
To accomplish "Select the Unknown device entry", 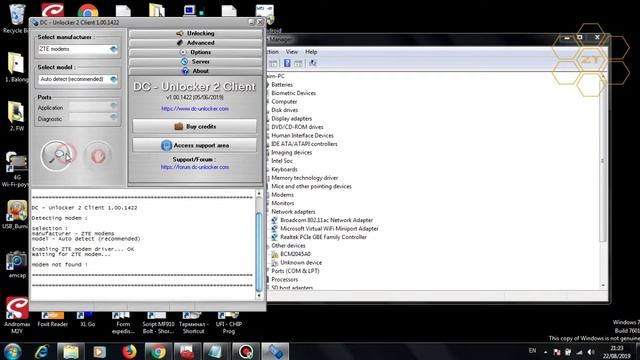I will (x=301, y=263).
